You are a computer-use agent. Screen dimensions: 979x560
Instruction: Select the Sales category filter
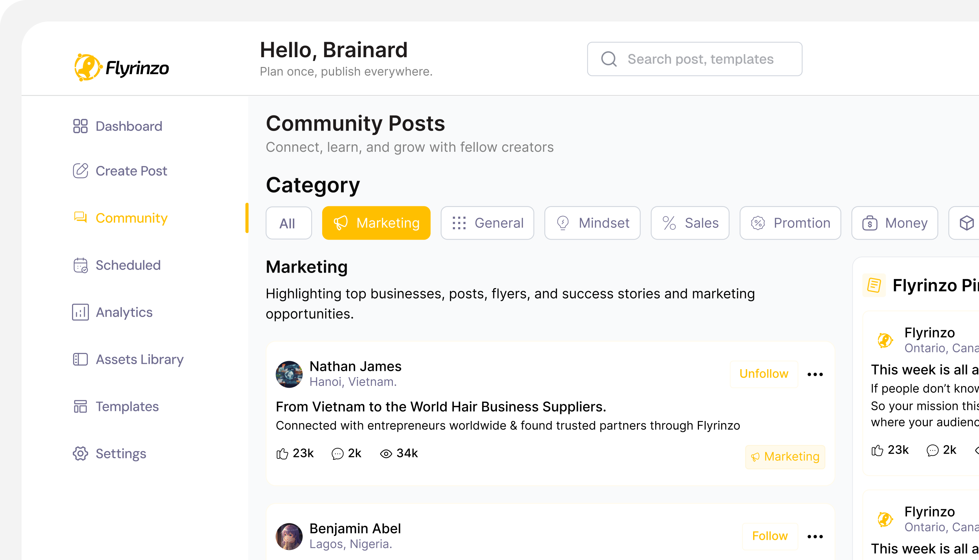(690, 223)
